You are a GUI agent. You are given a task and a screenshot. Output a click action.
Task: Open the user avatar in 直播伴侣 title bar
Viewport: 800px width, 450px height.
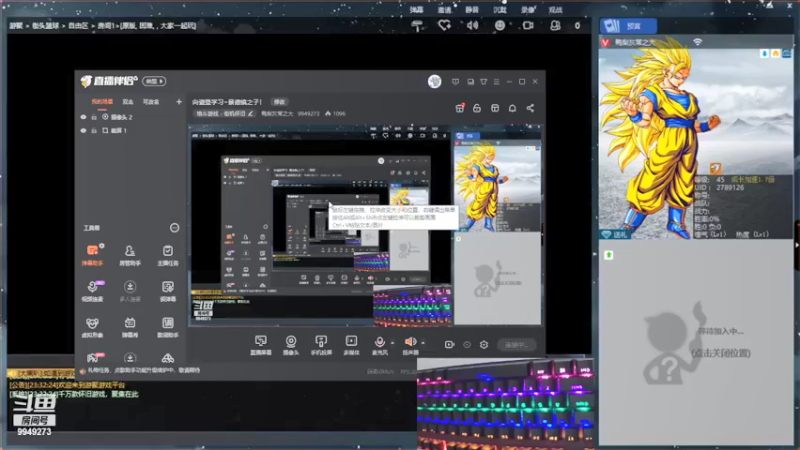434,81
